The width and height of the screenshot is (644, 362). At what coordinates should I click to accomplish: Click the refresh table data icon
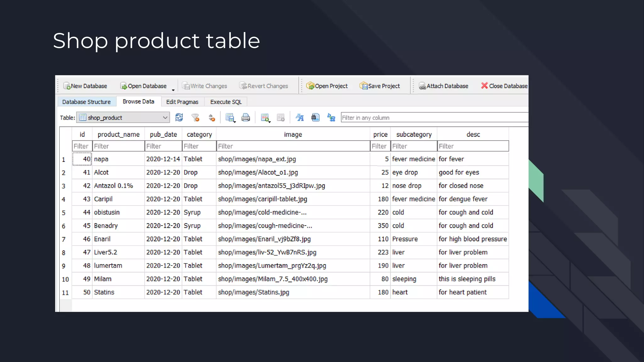pos(179,118)
